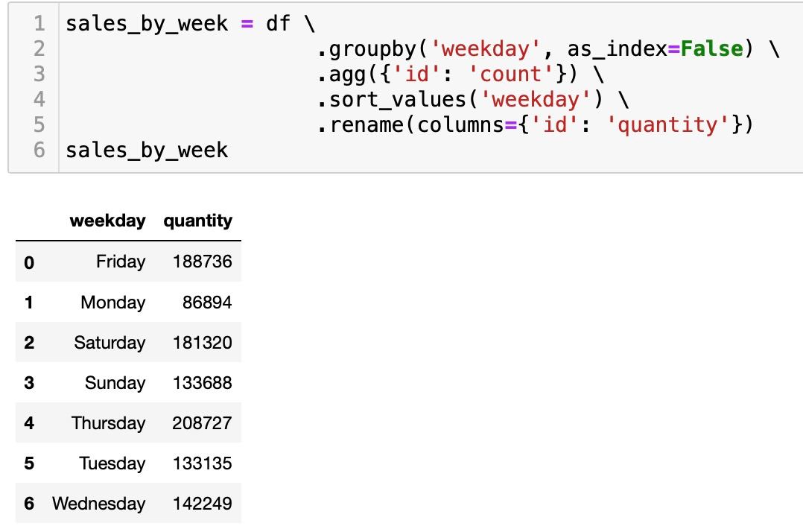This screenshot has height=532, width=803.
Task: Select the 'Friday' cell
Action: 121,262
